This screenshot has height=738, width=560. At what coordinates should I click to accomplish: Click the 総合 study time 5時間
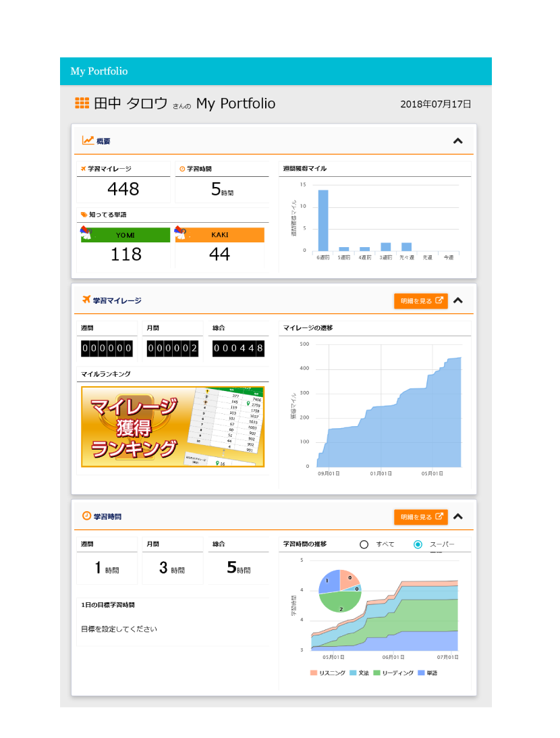tap(238, 568)
